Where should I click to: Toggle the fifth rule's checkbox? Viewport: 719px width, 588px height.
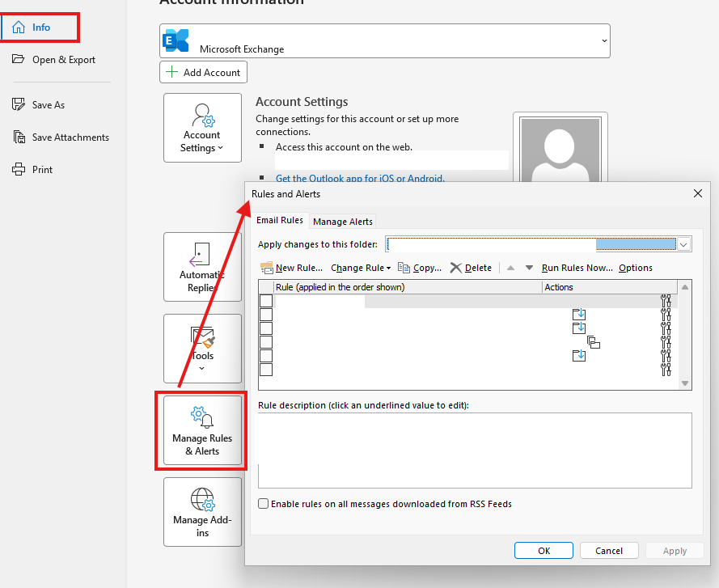coord(266,356)
